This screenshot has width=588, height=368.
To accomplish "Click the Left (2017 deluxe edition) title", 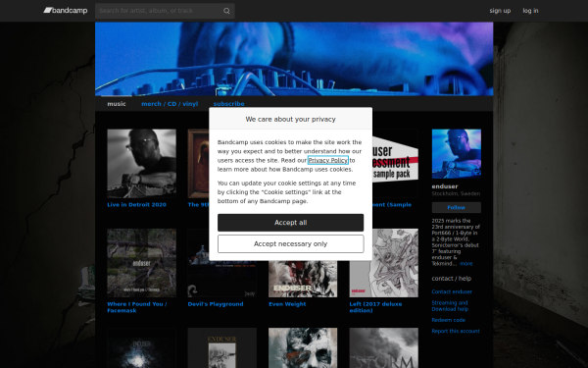I will (375, 307).
